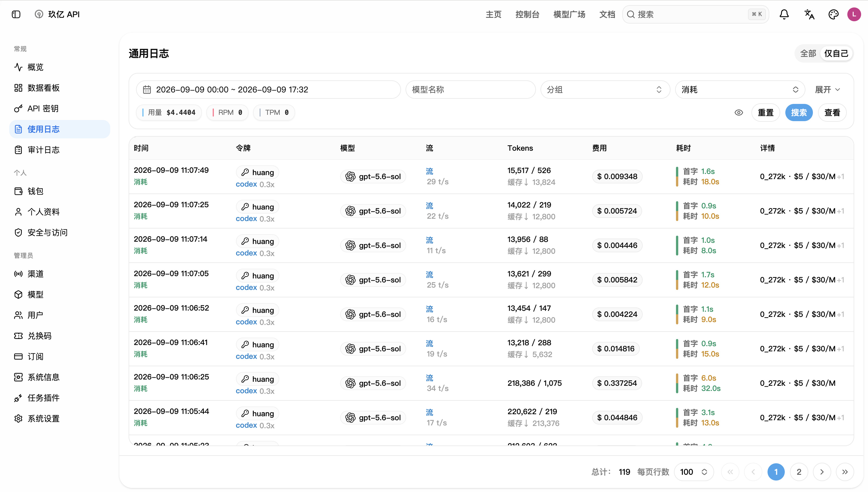Viewport: 868px width, 492px height.
Task: Click the 重置 reset button
Action: [765, 113]
